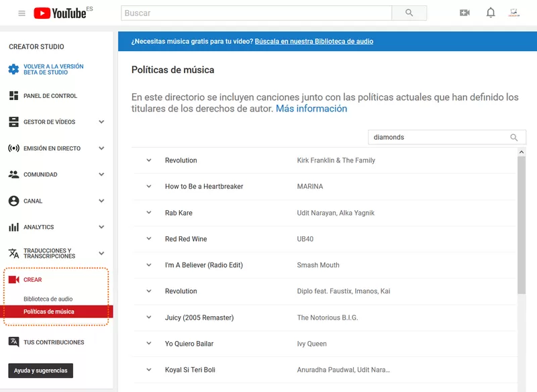Click the Tus contribuciones icon
The image size is (537, 392).
(13, 342)
